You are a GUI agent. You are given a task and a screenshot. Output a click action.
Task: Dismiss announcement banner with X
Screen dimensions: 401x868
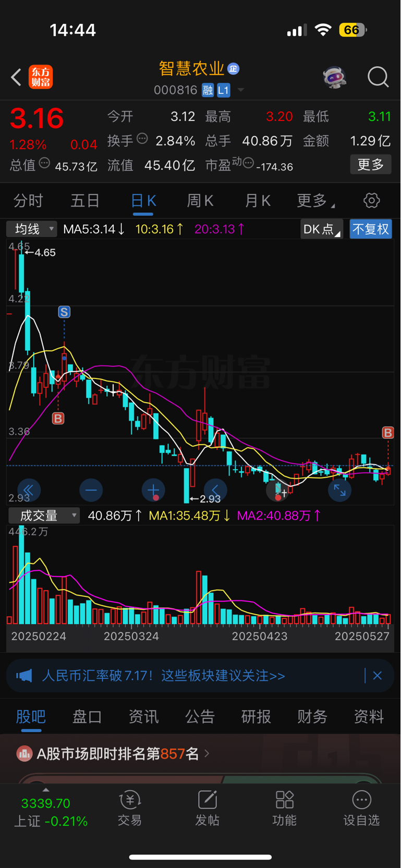378,676
